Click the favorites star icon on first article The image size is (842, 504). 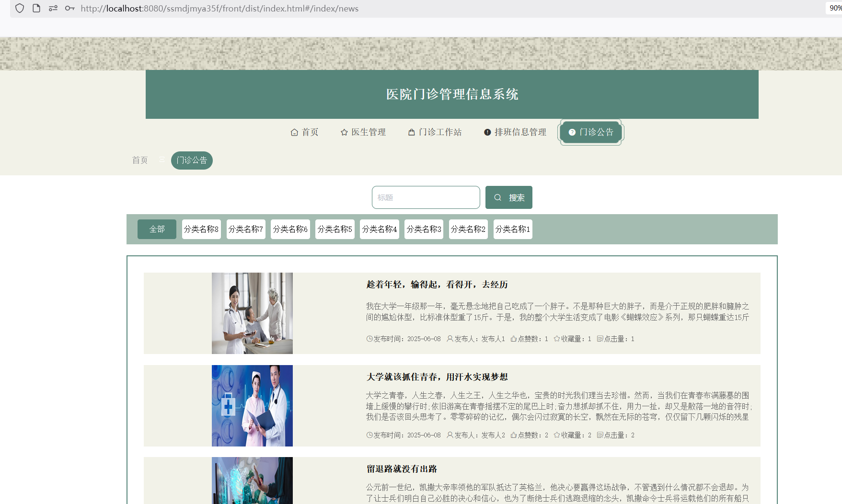557,339
